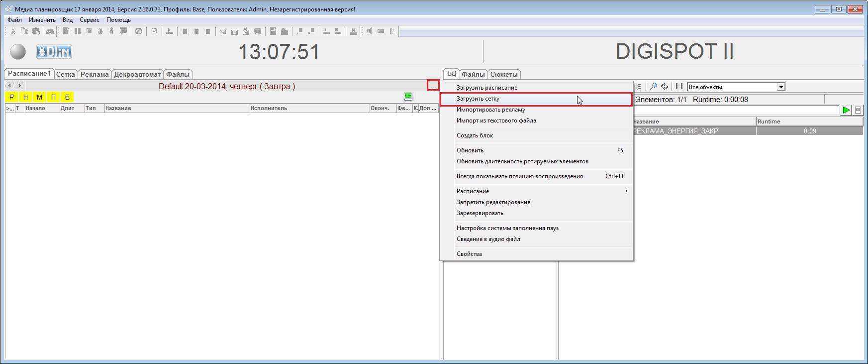
Task: Click the Начало column header
Action: click(42, 108)
